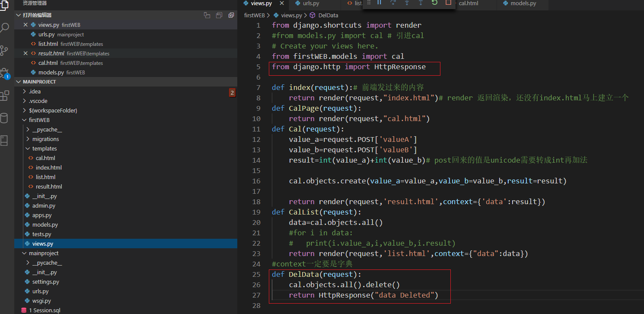The height and width of the screenshot is (314, 644).
Task: Open list.html from open editors list
Action: click(x=126, y=44)
